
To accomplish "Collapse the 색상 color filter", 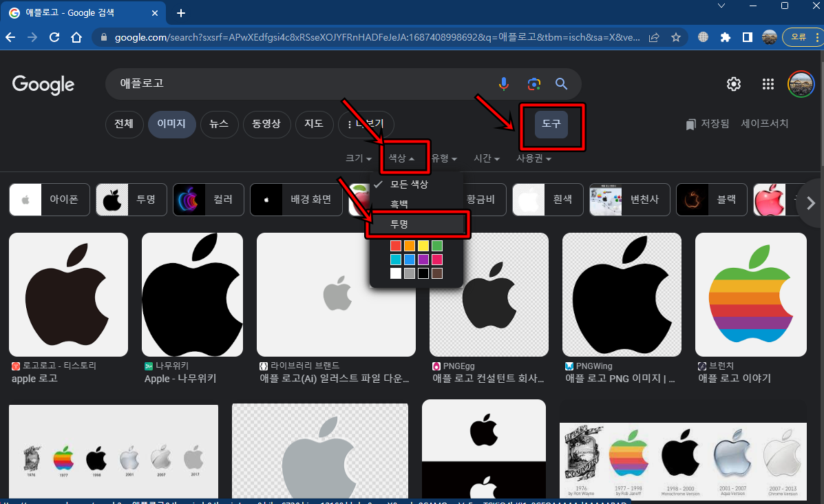I will [401, 158].
